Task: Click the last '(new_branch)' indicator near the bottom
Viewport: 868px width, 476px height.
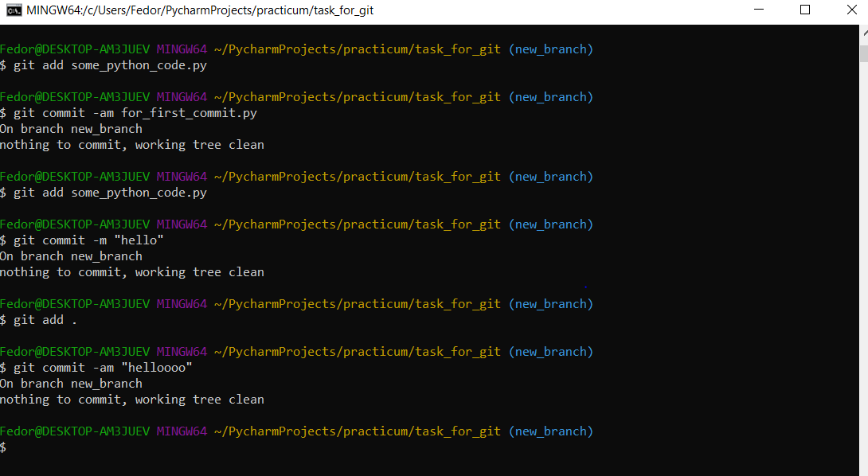Action: point(551,431)
